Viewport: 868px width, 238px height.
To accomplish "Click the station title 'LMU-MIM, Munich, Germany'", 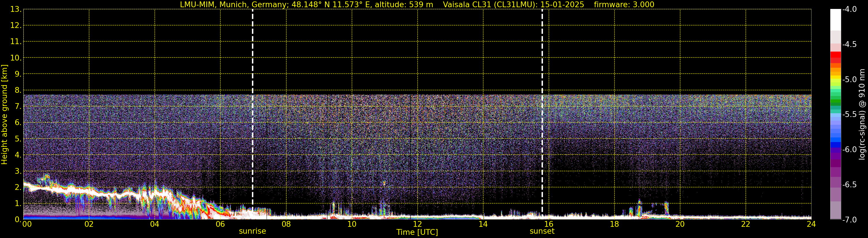I will (233, 5).
